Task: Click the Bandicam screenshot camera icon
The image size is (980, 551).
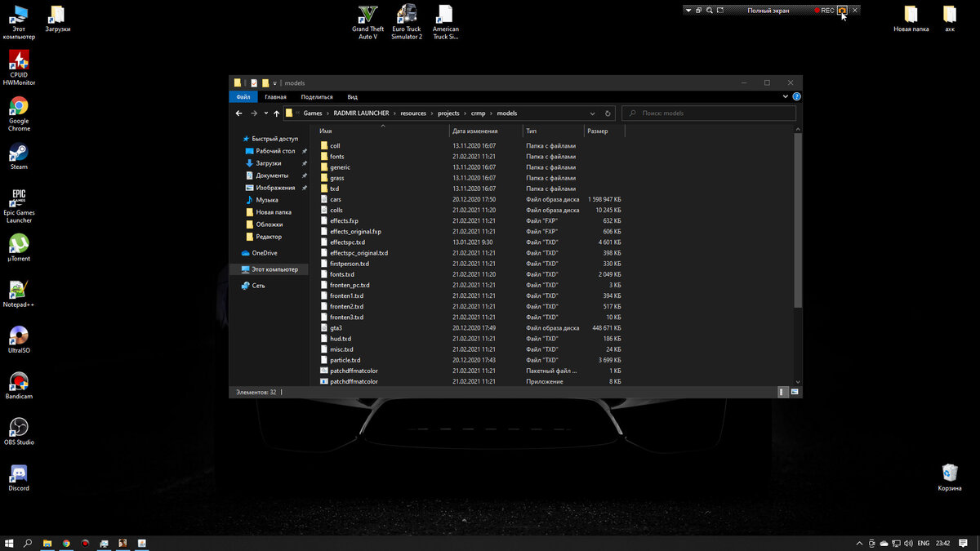Action: 843,10
